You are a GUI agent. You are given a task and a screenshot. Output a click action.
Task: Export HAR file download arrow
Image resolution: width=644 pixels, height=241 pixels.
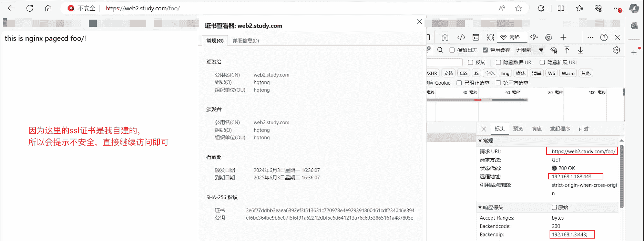tap(580, 50)
